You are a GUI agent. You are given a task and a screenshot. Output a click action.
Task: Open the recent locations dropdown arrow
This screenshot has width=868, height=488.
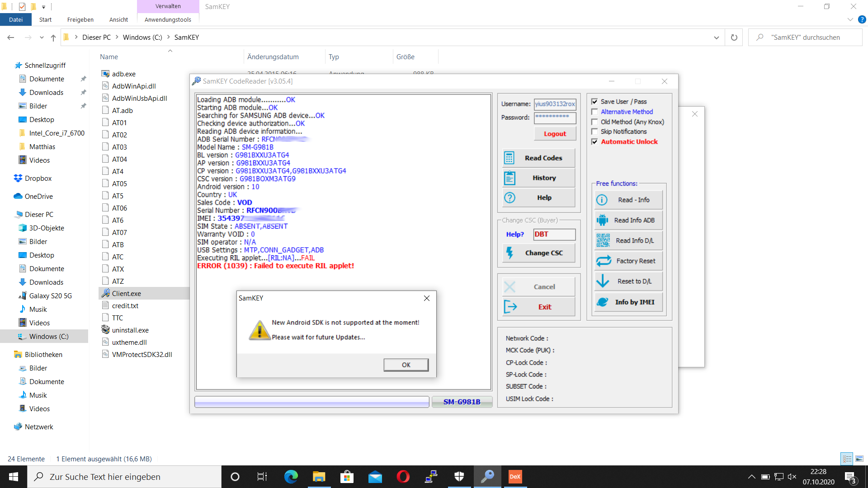pos(42,38)
